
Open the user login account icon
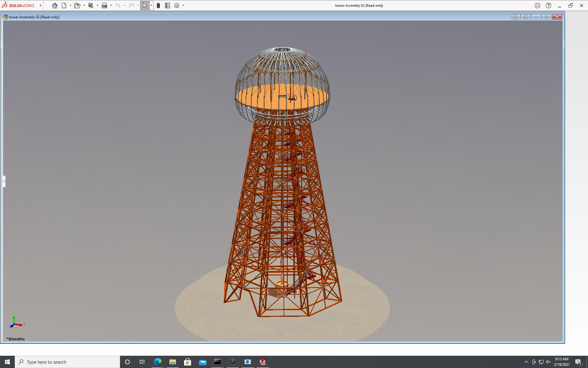point(537,6)
